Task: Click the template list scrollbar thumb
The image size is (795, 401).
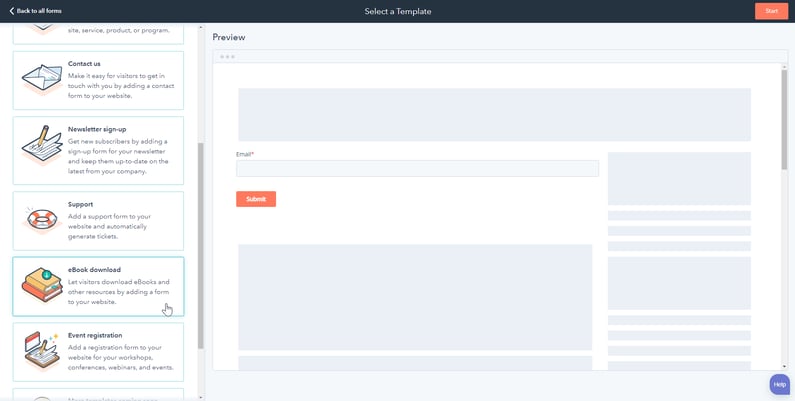Action: 201,246
